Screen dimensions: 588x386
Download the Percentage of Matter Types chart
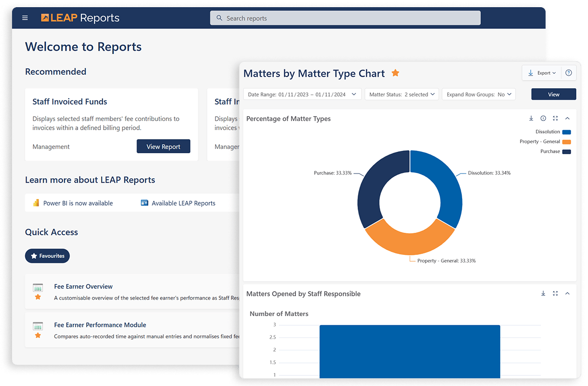tap(531, 119)
